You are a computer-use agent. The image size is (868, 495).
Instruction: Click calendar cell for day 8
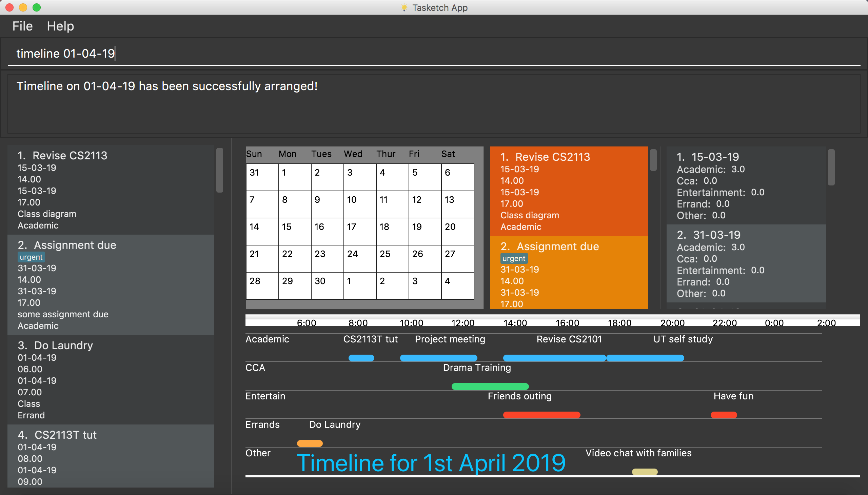(x=295, y=204)
